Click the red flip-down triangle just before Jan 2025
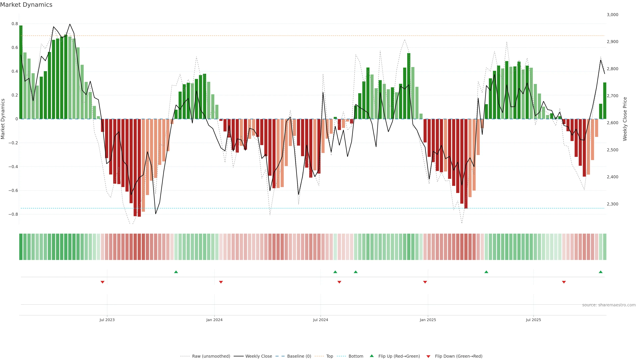Viewport: 644px width, 362px height. point(425,282)
